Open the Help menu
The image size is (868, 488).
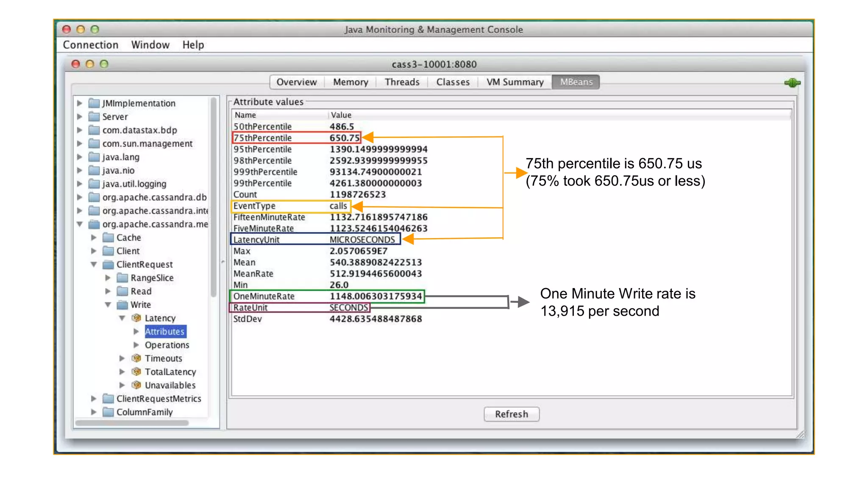click(193, 45)
